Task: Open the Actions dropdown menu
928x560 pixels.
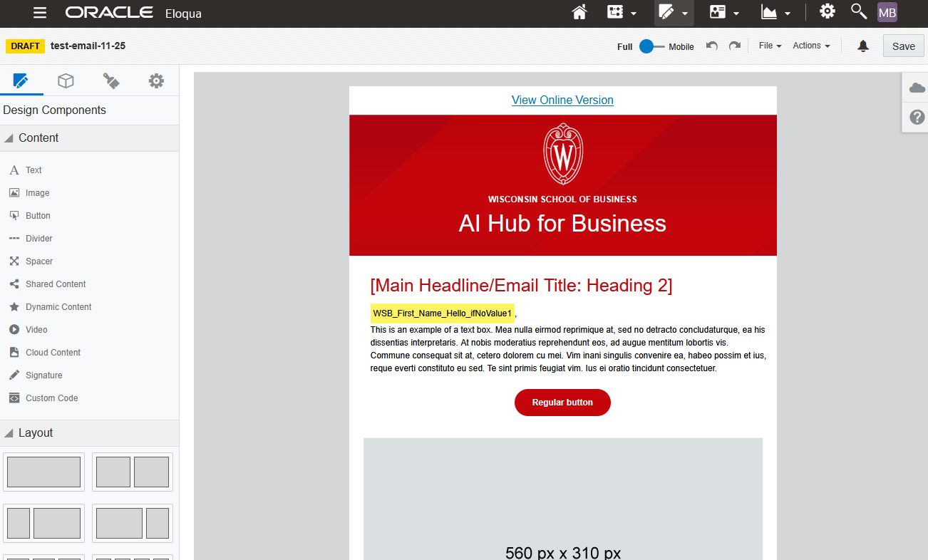Action: 811,46
